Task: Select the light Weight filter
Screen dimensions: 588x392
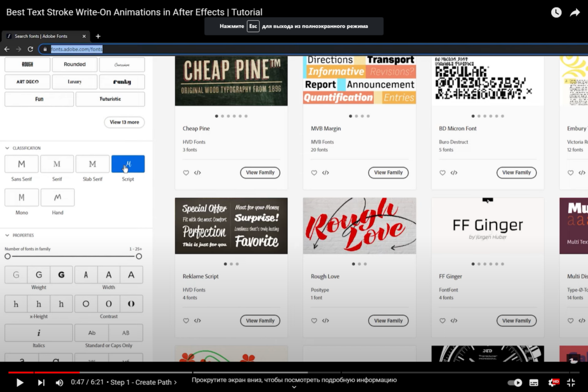Action: [x=16, y=275]
